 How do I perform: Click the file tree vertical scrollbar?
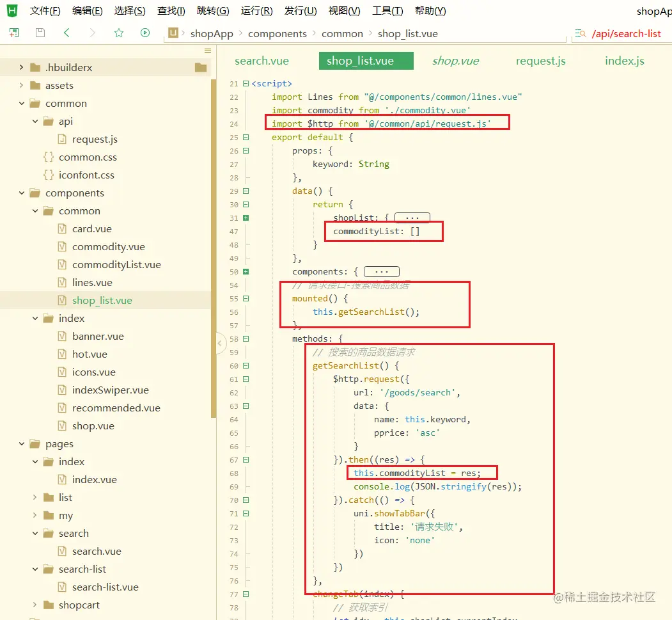click(214, 249)
